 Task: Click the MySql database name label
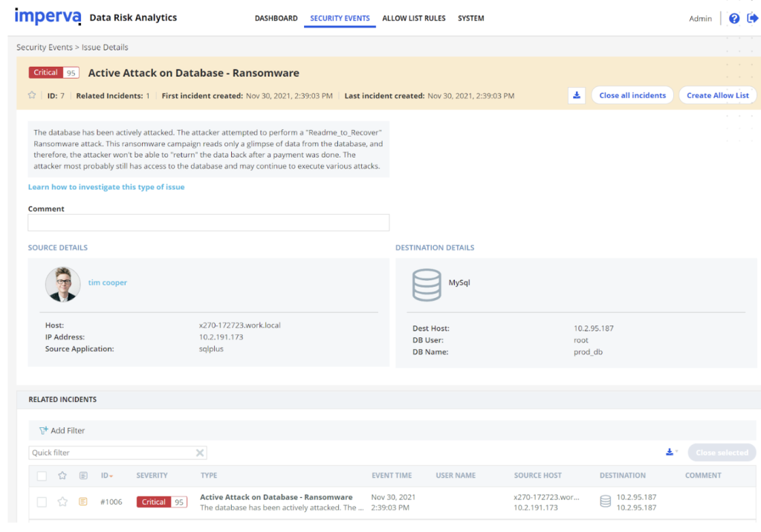coord(459,282)
